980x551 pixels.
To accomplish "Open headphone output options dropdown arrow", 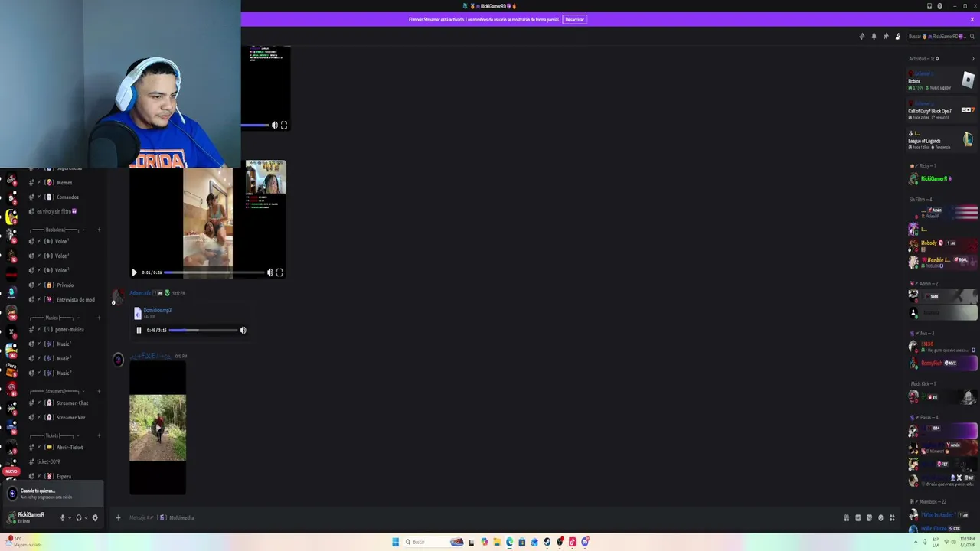I will pos(86,517).
